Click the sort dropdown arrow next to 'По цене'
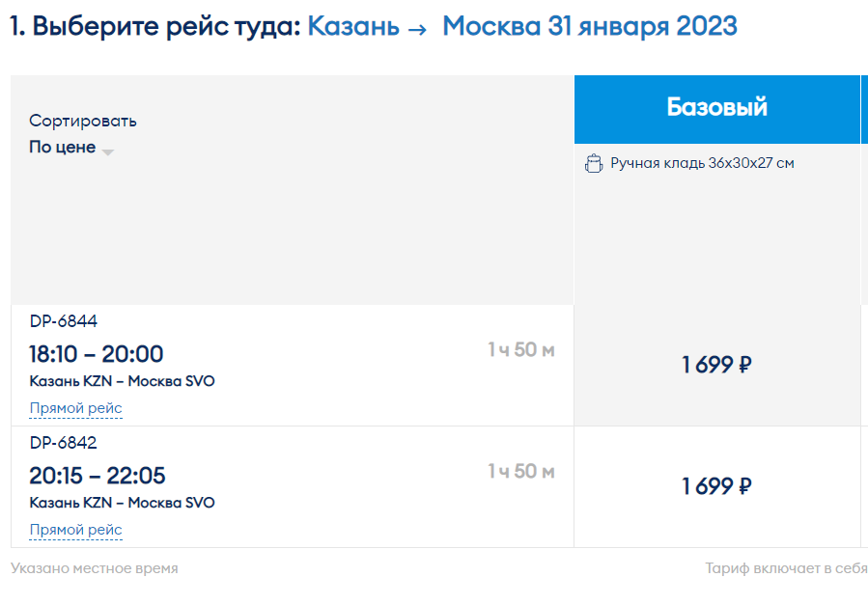The image size is (868, 605). pos(108,151)
